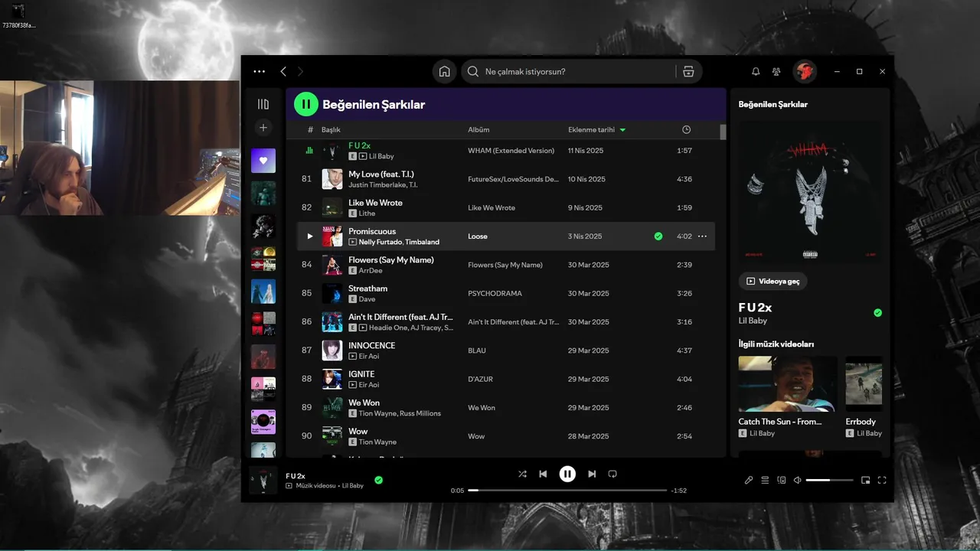The width and height of the screenshot is (980, 551).
Task: Pause playback with the green header button
Action: tap(305, 104)
